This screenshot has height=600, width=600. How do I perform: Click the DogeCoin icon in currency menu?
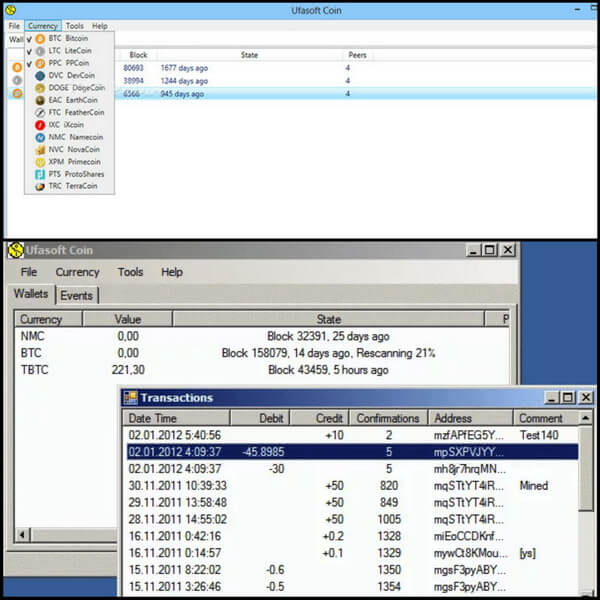40,88
